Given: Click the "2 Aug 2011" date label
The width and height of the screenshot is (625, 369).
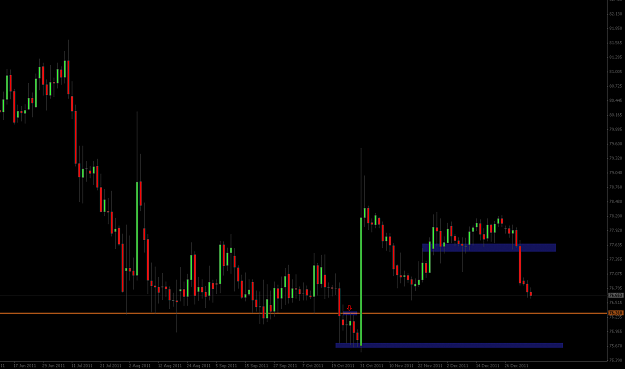Looking at the screenshot, I should click(140, 365).
